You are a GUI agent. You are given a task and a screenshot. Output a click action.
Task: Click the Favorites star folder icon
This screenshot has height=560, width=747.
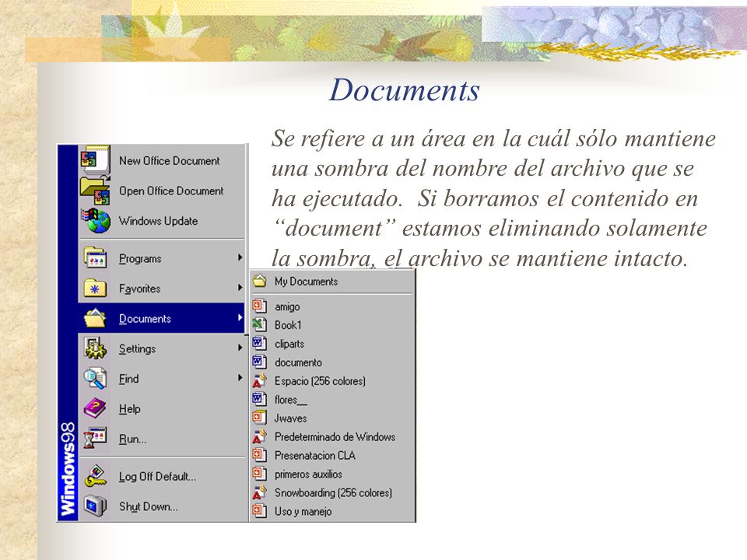pyautogui.click(x=95, y=289)
